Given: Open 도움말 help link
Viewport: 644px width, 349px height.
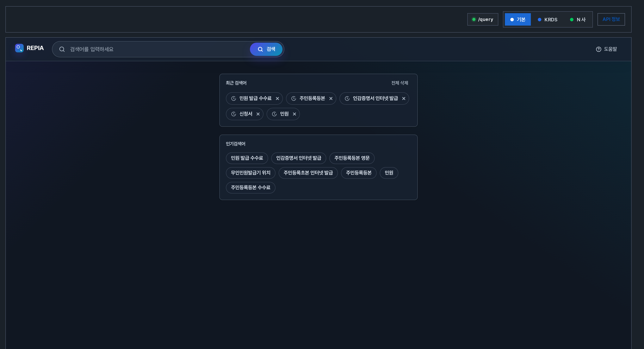Looking at the screenshot, I should coord(606,49).
